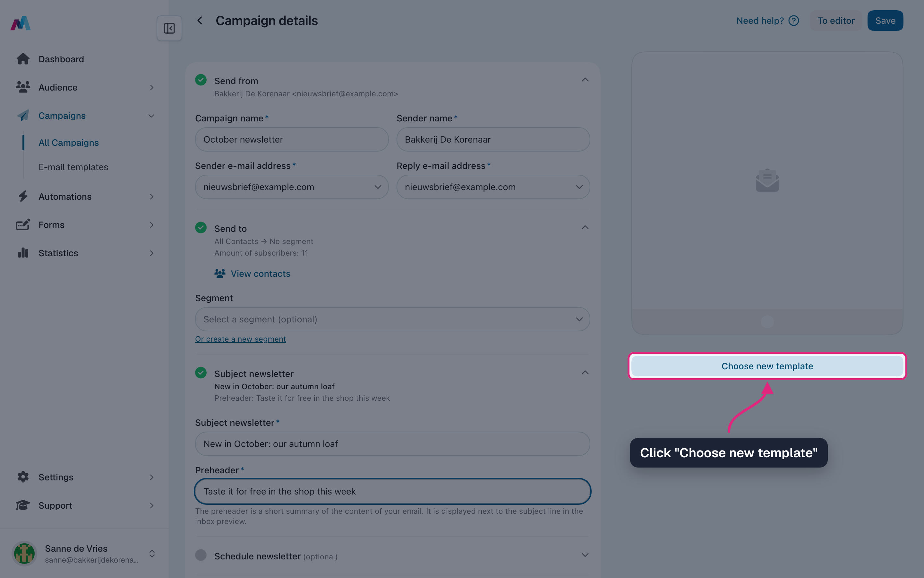924x578 pixels.
Task: Click the green checkmark beside Subject newsletter heading
Action: 201,373
